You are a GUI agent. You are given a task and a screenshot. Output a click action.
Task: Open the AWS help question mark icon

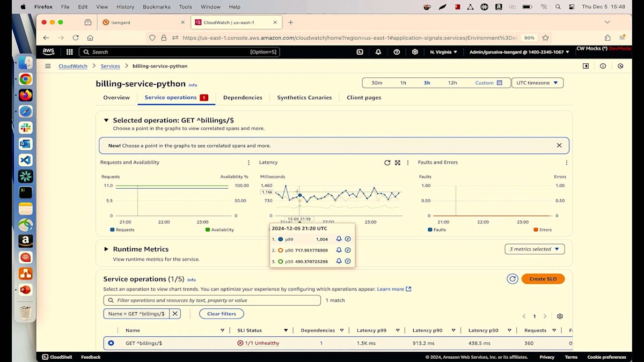tap(397, 52)
